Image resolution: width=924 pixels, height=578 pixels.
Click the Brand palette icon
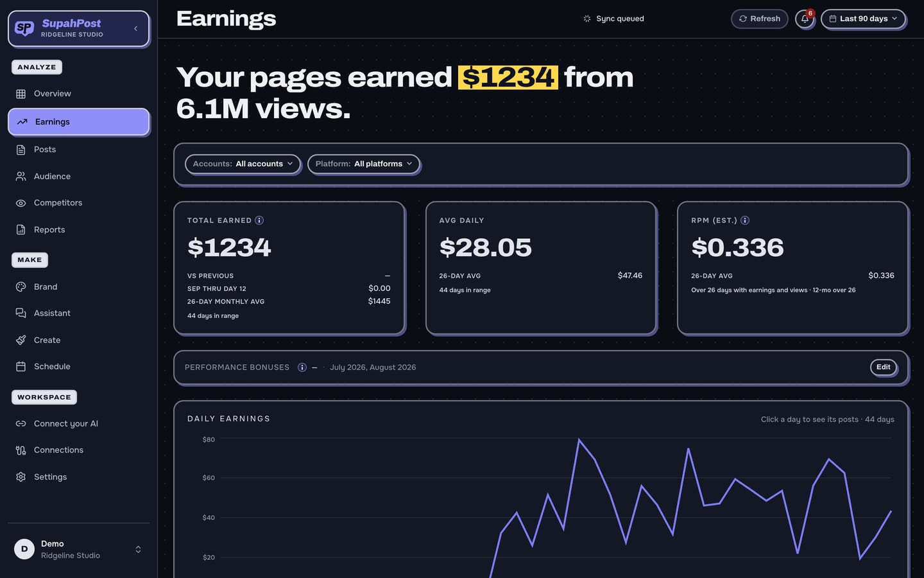tap(21, 287)
